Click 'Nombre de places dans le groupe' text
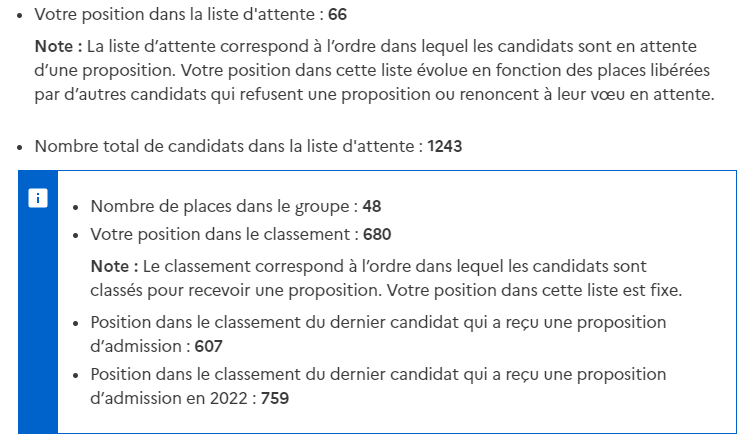This screenshot has height=443, width=755. (220, 207)
